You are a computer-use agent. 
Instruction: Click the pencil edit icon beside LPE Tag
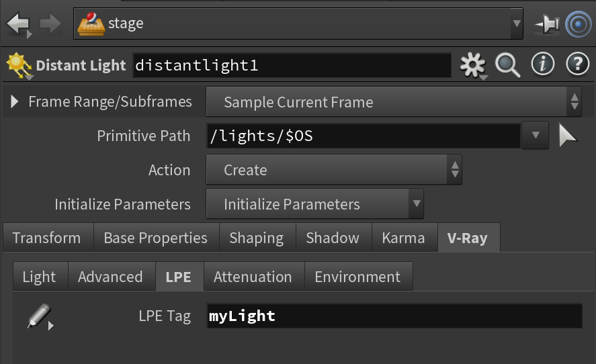pos(40,316)
